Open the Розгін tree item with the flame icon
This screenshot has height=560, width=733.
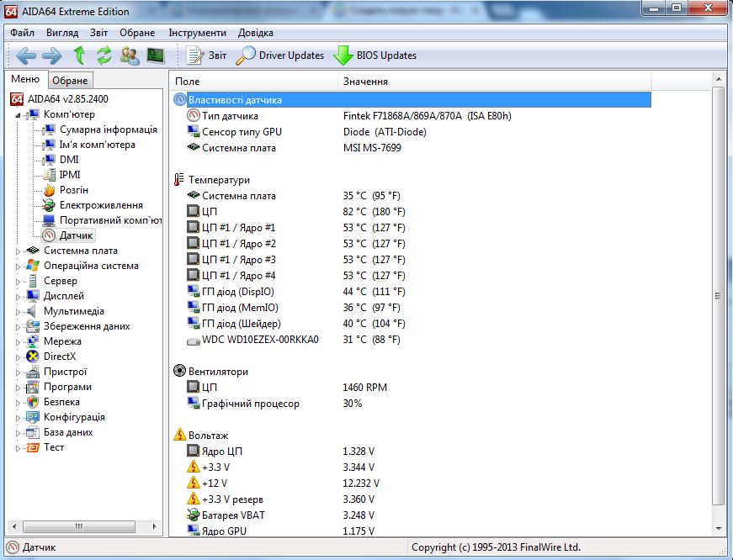click(73, 190)
